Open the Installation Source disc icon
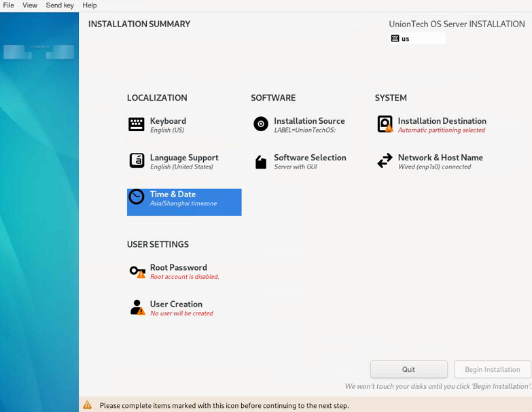 pyautogui.click(x=261, y=124)
